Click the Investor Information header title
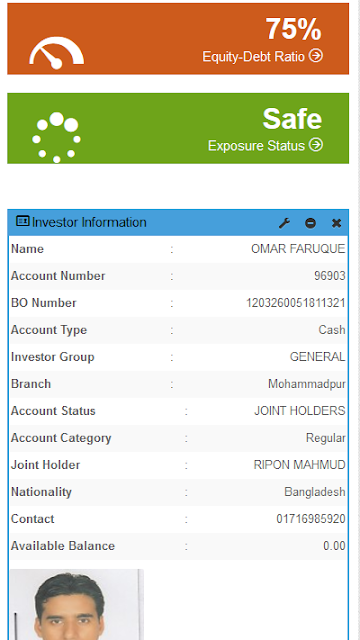Viewport: 360px width, 640px height. click(x=89, y=222)
